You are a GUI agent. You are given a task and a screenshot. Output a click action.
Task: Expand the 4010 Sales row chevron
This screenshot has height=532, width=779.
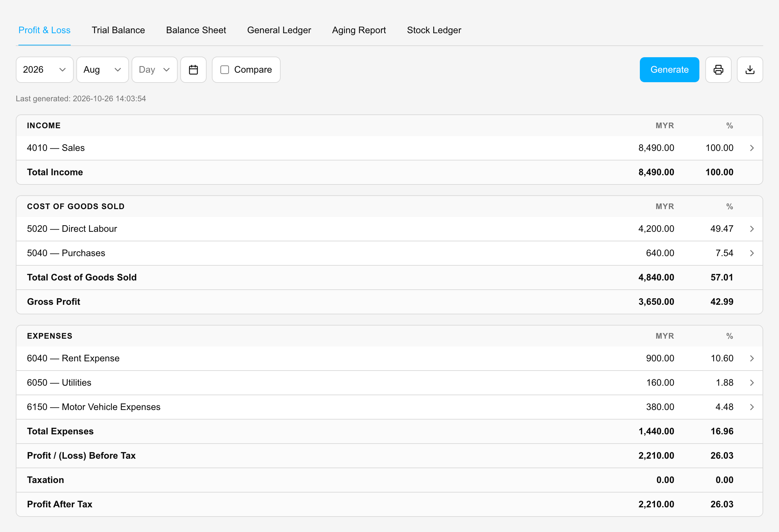(x=752, y=148)
